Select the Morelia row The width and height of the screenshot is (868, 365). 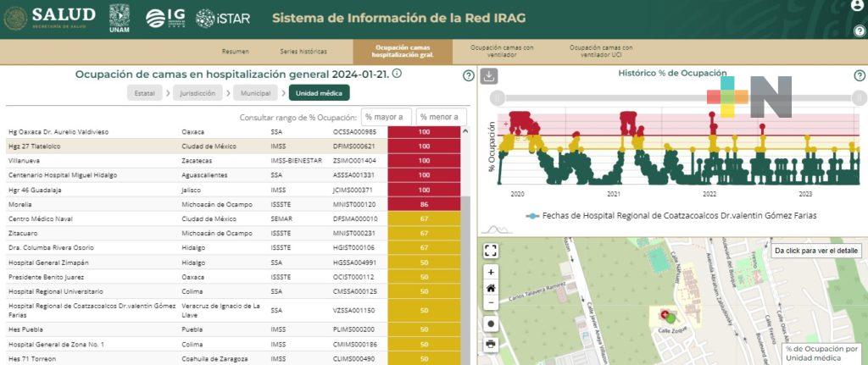tap(234, 204)
